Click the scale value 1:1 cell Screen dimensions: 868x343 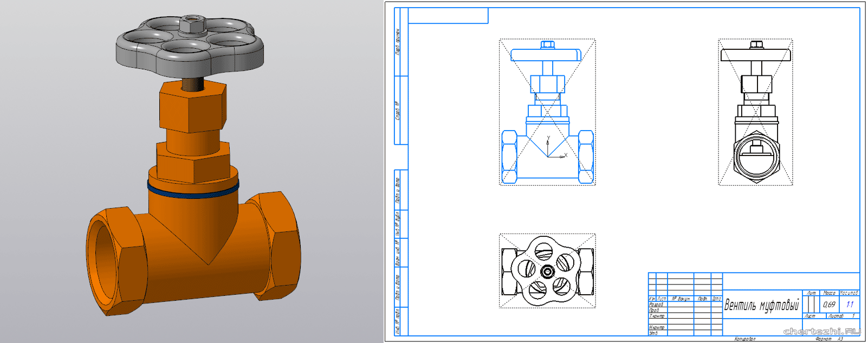pyautogui.click(x=850, y=305)
